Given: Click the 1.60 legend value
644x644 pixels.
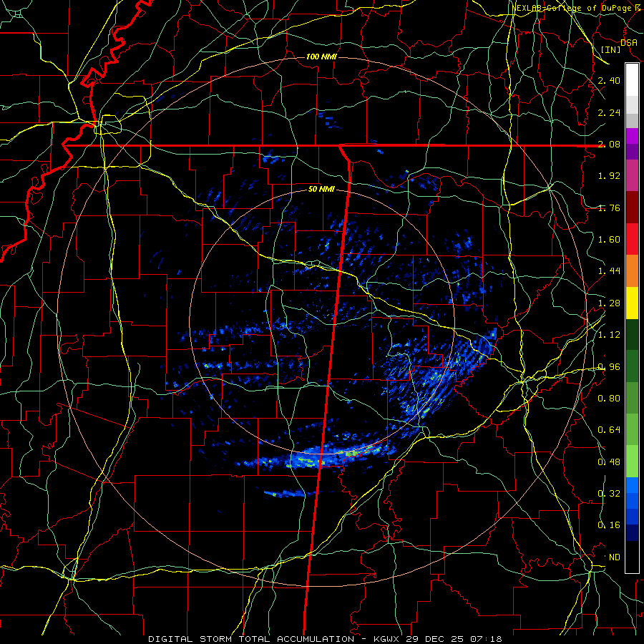Looking at the screenshot, I should (x=609, y=240).
